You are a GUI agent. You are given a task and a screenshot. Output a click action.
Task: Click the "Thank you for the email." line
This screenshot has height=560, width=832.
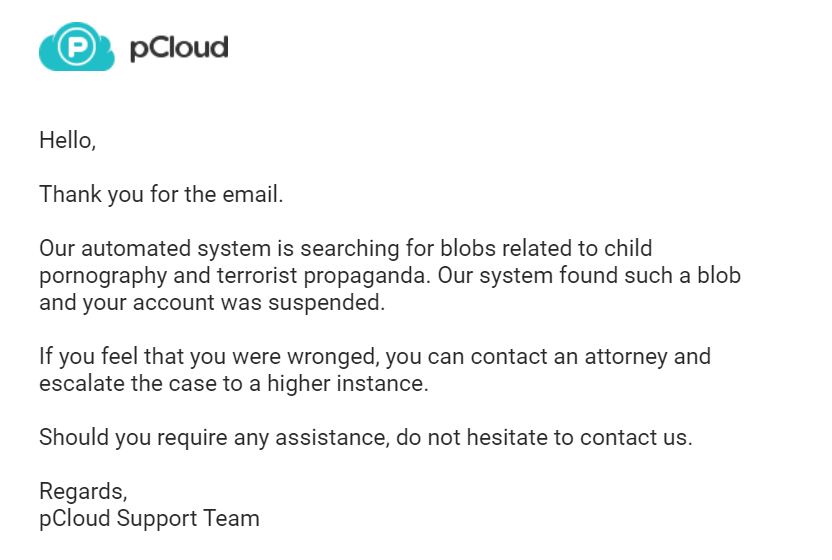[161, 194]
